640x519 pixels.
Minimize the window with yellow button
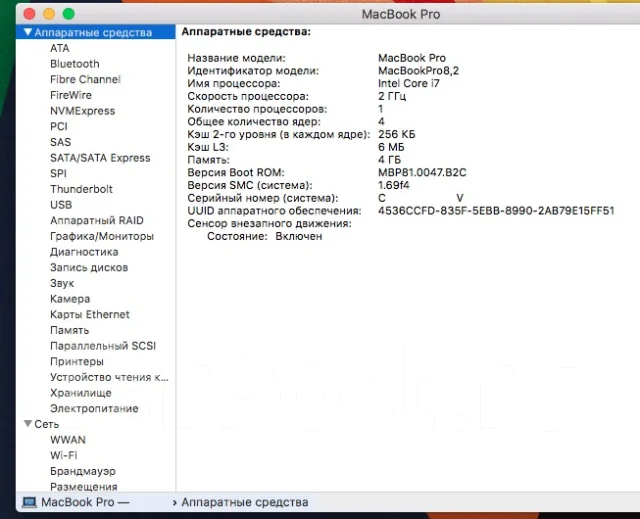(x=49, y=14)
